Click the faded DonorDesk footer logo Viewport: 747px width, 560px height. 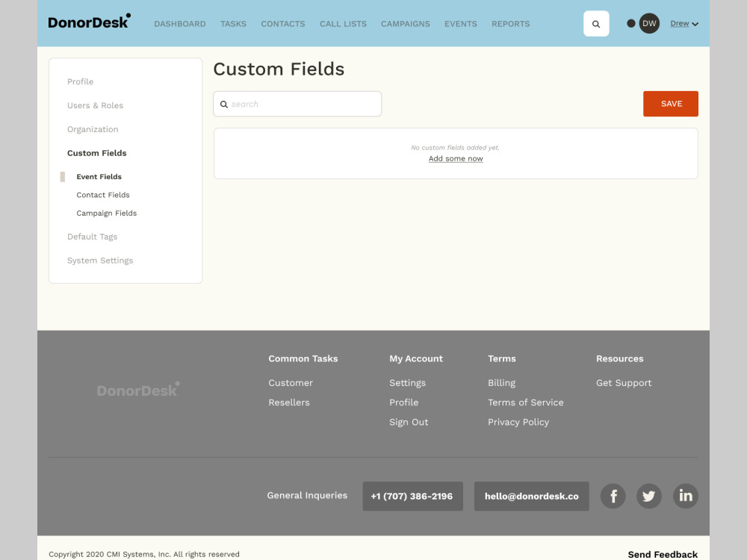click(x=138, y=390)
